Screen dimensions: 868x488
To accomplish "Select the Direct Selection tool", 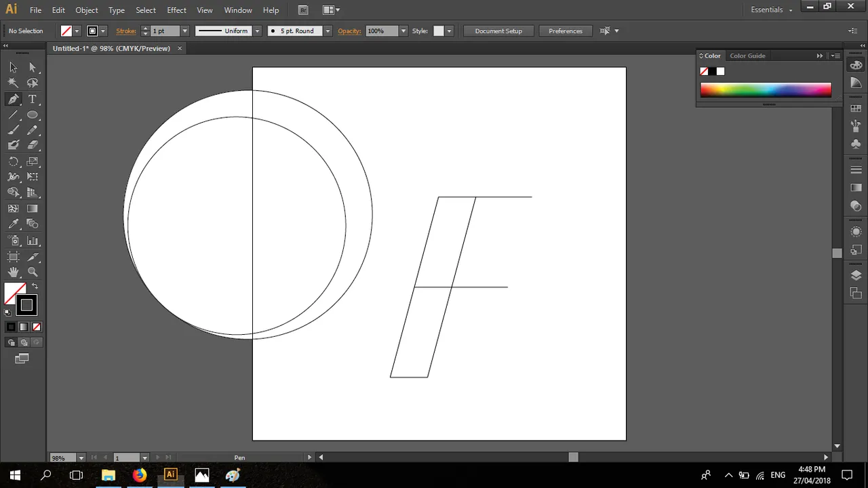I will (x=33, y=67).
